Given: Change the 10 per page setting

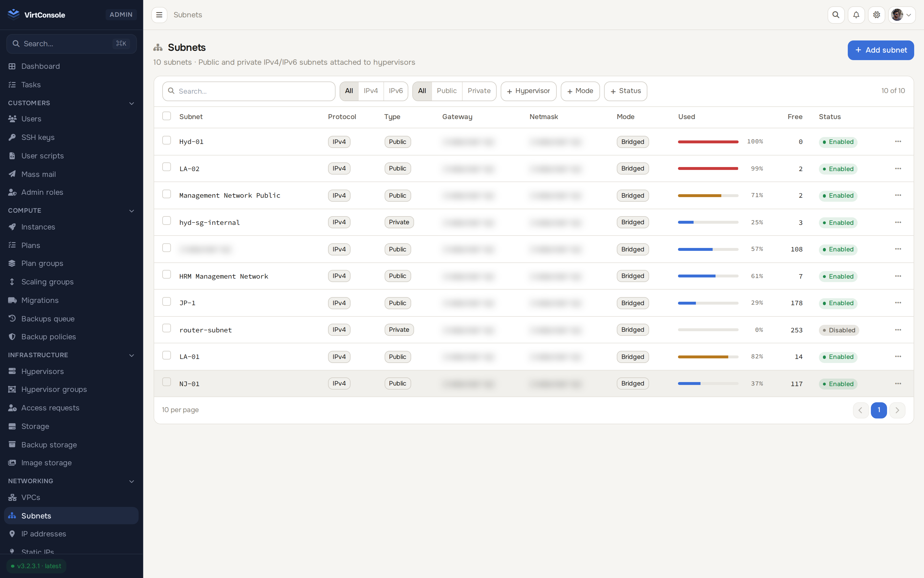Looking at the screenshot, I should [180, 410].
